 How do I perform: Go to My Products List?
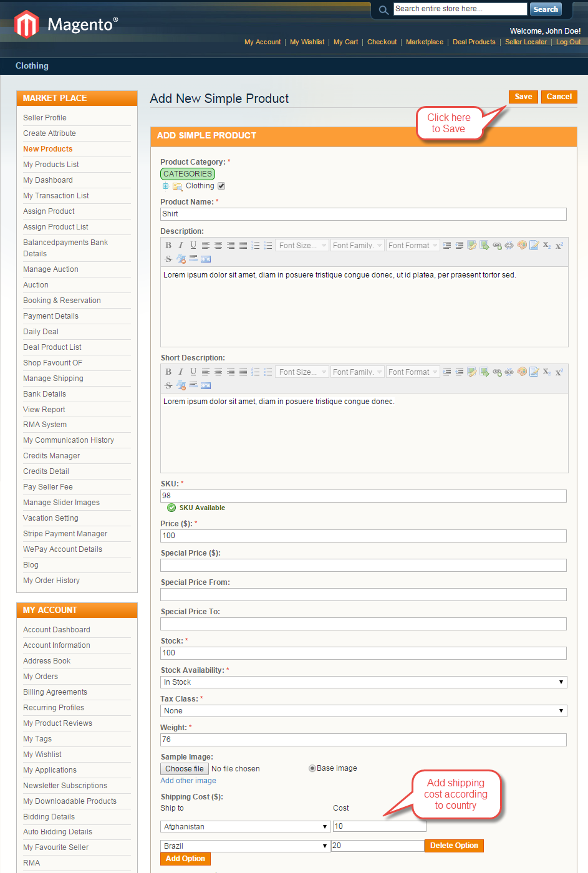51,165
